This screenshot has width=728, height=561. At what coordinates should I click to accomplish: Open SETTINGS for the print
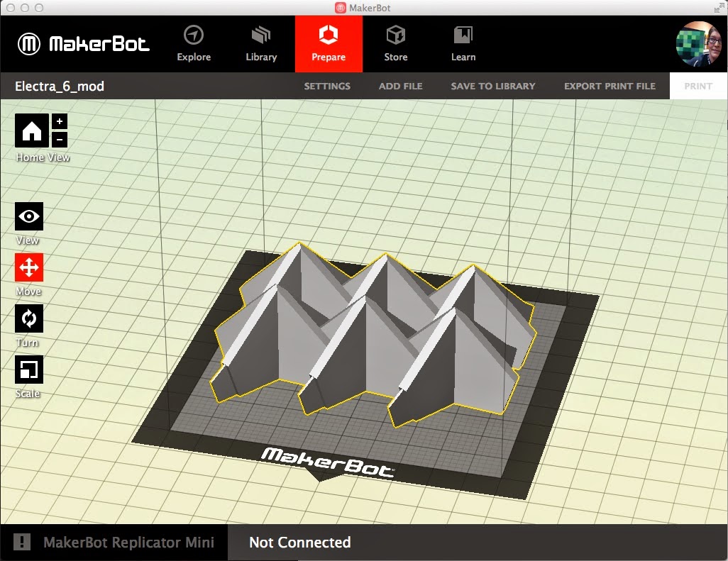[327, 87]
